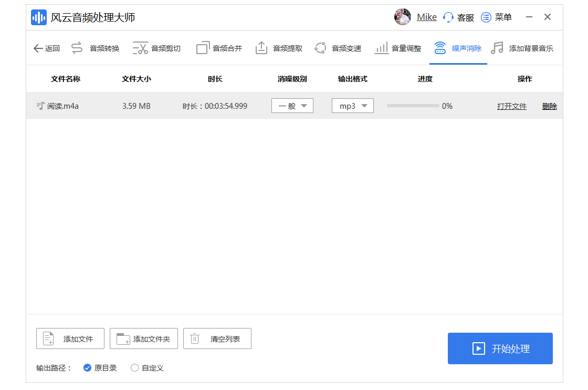Click the 添加文件夹 button

point(144,338)
